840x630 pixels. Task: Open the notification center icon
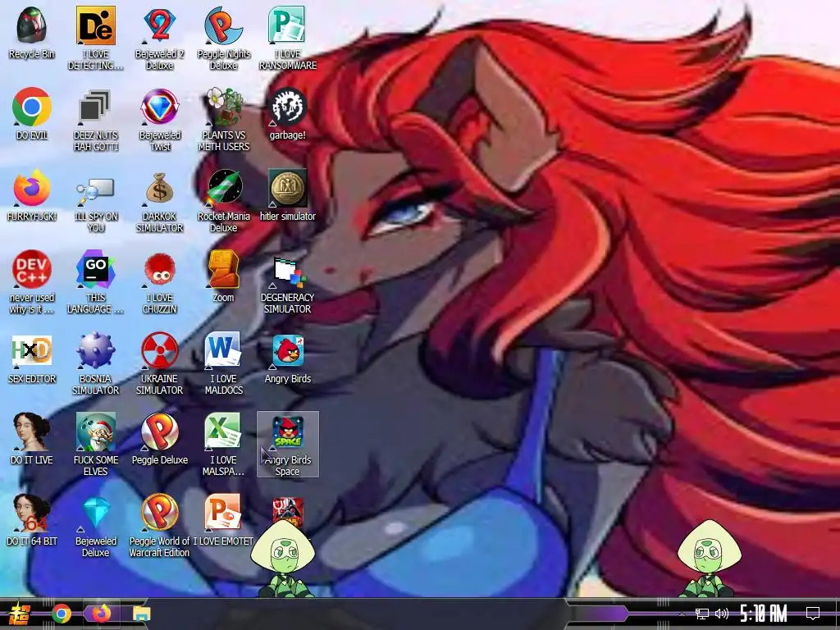813,614
